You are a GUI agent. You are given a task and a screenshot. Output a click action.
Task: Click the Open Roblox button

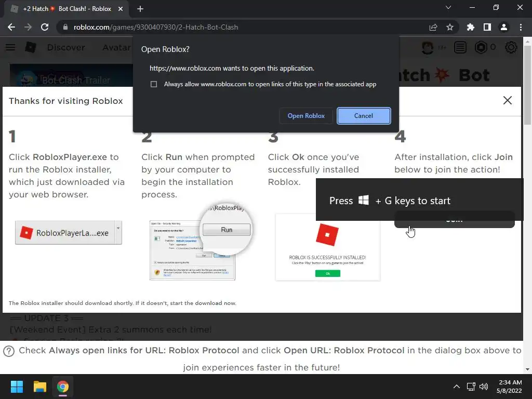(x=306, y=116)
